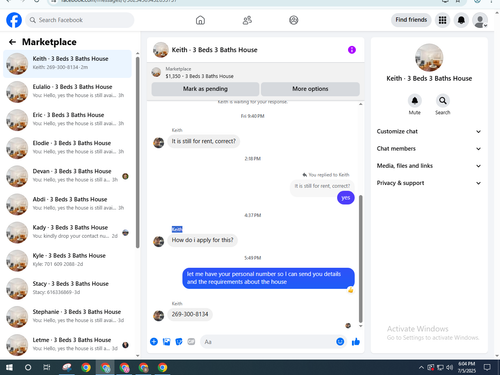Screen dimensions: 500x375
Task: Open Task View on the taskbar
Action: click(x=47, y=367)
